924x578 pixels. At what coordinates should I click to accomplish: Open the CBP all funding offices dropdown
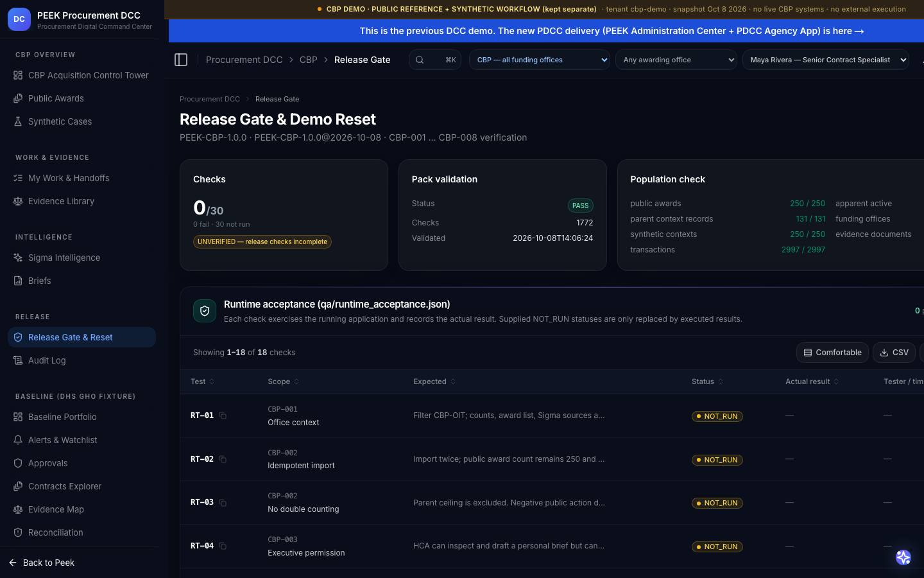click(540, 60)
